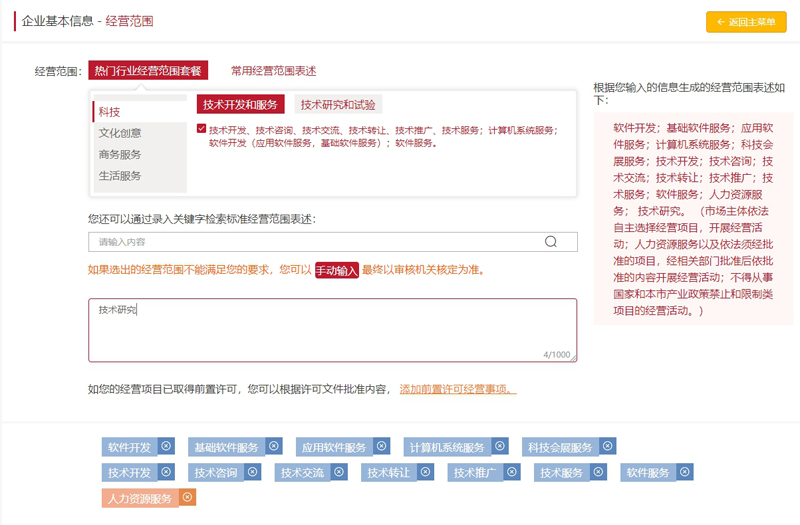
Task: Select 文化创意 category in the left list
Action: [120, 133]
